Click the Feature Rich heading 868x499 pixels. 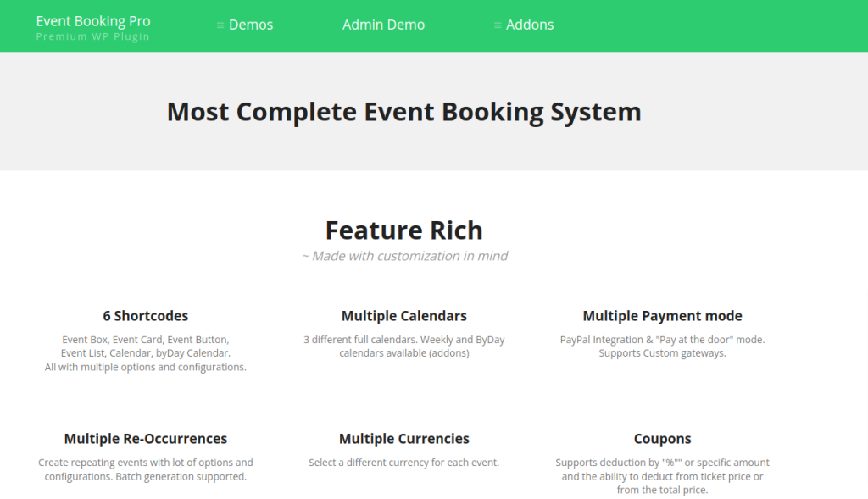(403, 230)
